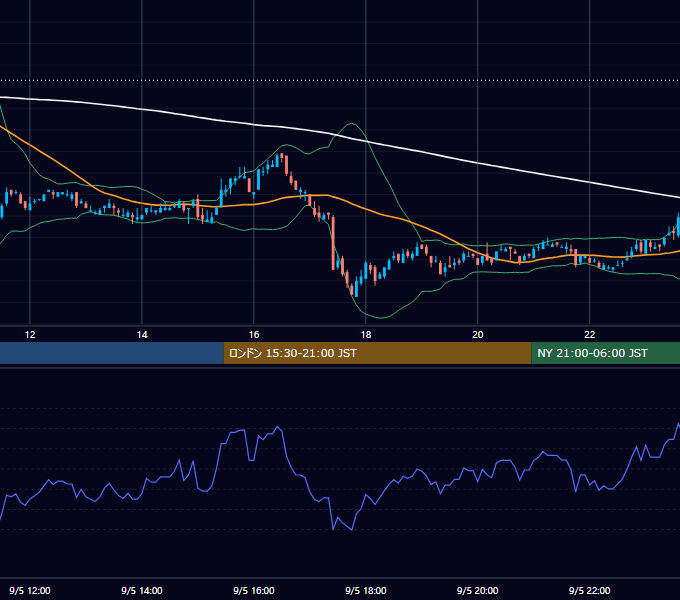Click the 9/5 22:00 time label
Viewport: 680px width, 600px height.
(x=589, y=590)
